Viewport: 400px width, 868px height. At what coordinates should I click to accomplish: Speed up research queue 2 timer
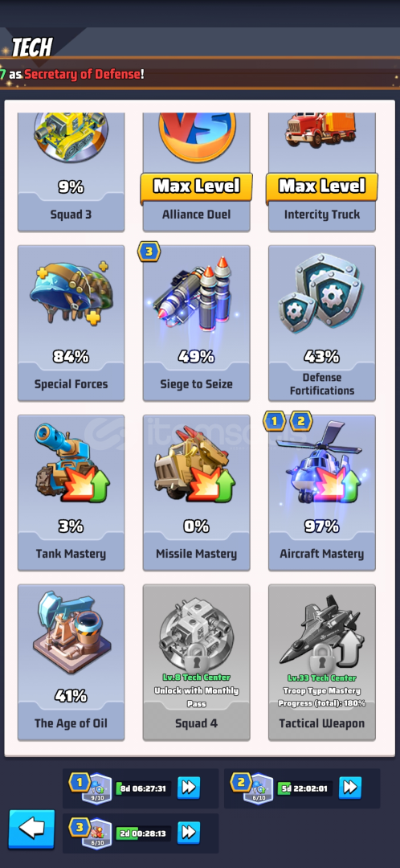point(350,787)
